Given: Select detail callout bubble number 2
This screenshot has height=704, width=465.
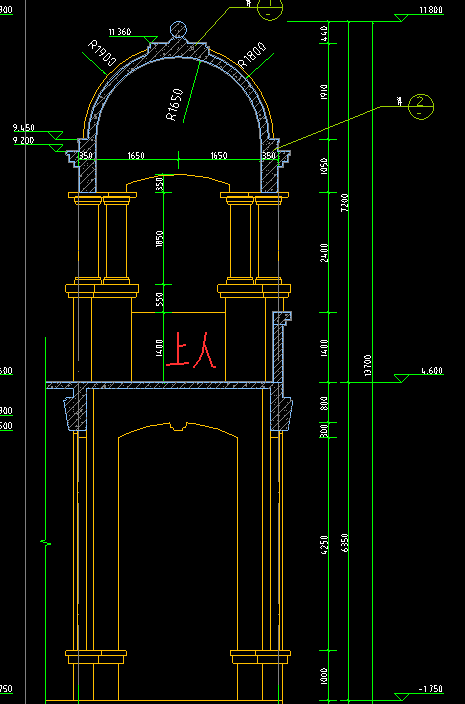Looking at the screenshot, I should pyautogui.click(x=421, y=106).
